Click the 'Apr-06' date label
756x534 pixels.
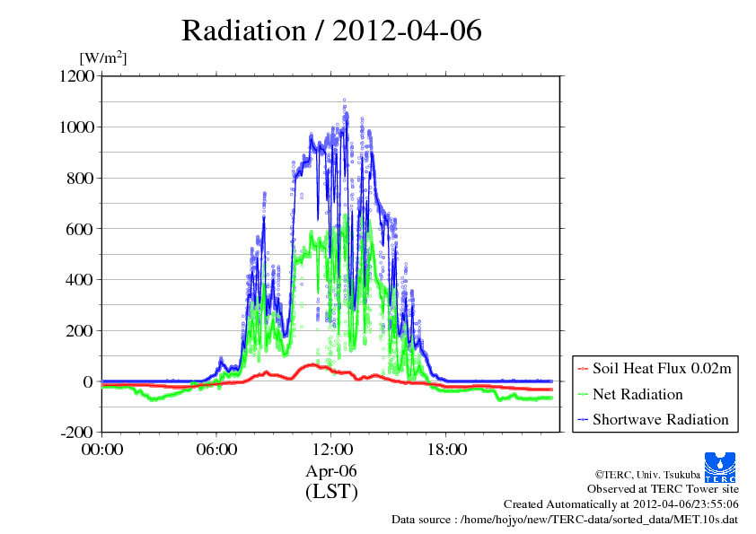click(x=331, y=471)
